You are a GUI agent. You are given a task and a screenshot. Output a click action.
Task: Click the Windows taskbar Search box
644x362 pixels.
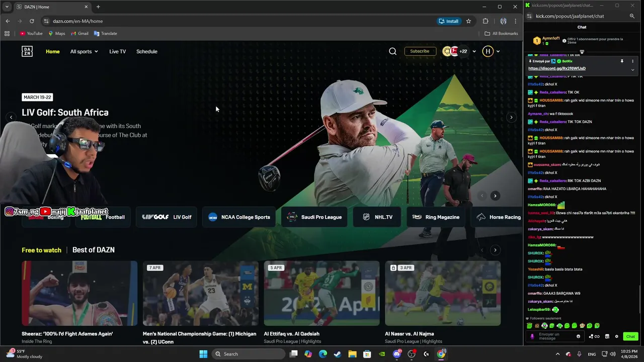(x=248, y=354)
